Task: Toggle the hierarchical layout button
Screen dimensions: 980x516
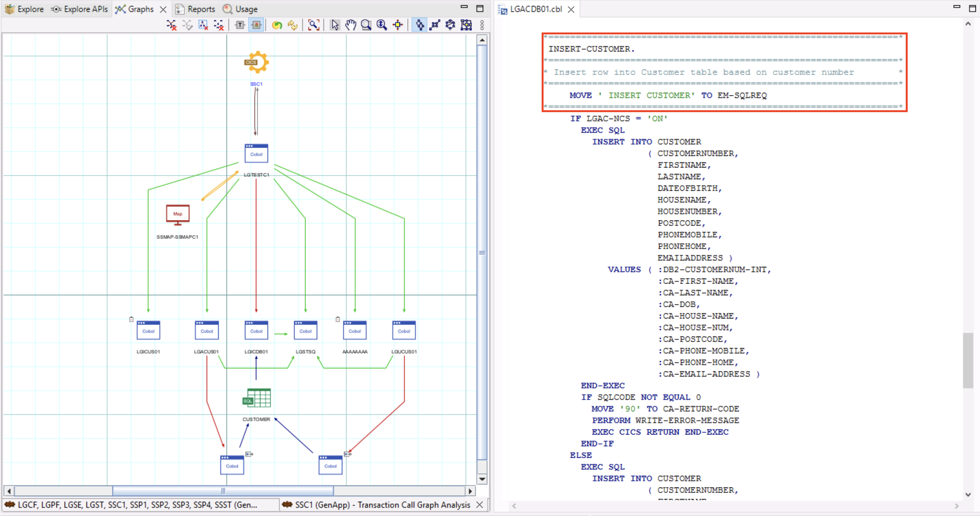Action: click(420, 25)
